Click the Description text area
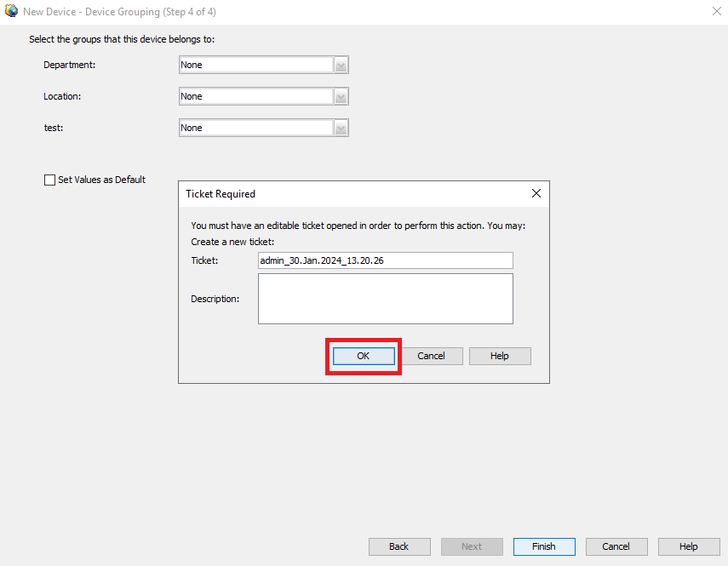This screenshot has width=728, height=566. [386, 299]
